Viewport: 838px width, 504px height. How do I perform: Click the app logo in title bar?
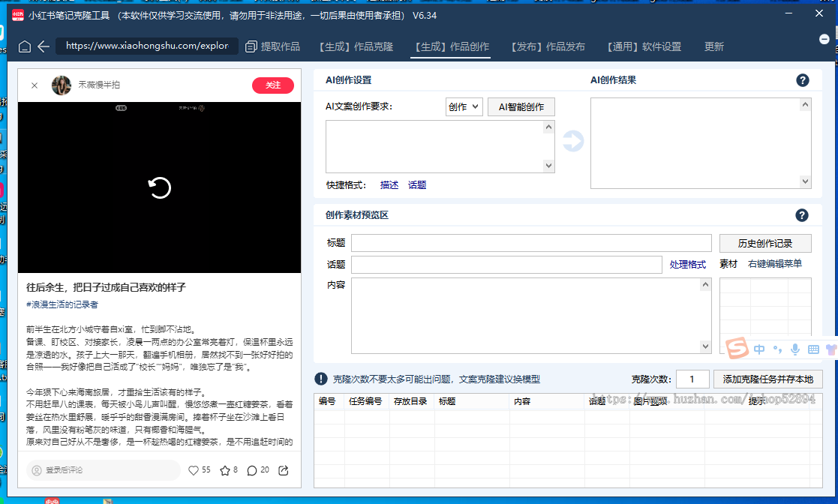click(18, 16)
